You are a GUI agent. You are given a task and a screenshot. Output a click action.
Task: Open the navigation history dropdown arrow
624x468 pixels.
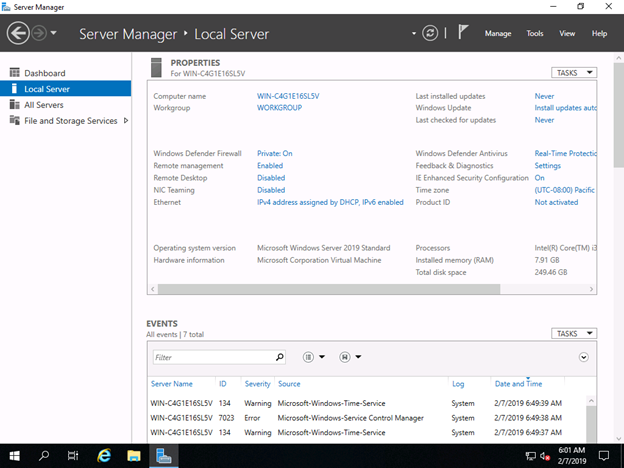click(54, 33)
